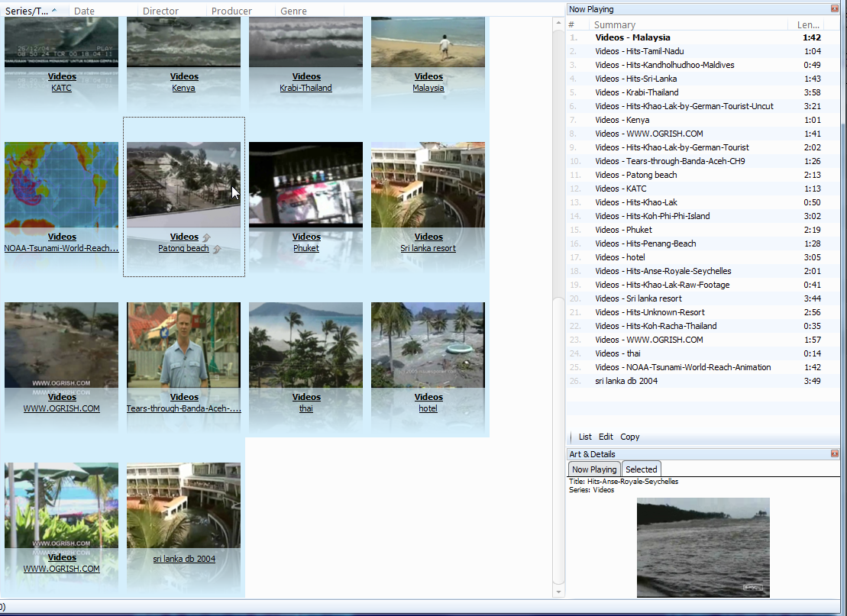Open the Phuket video link
Viewport: 847px width, 616px height.
click(x=306, y=249)
